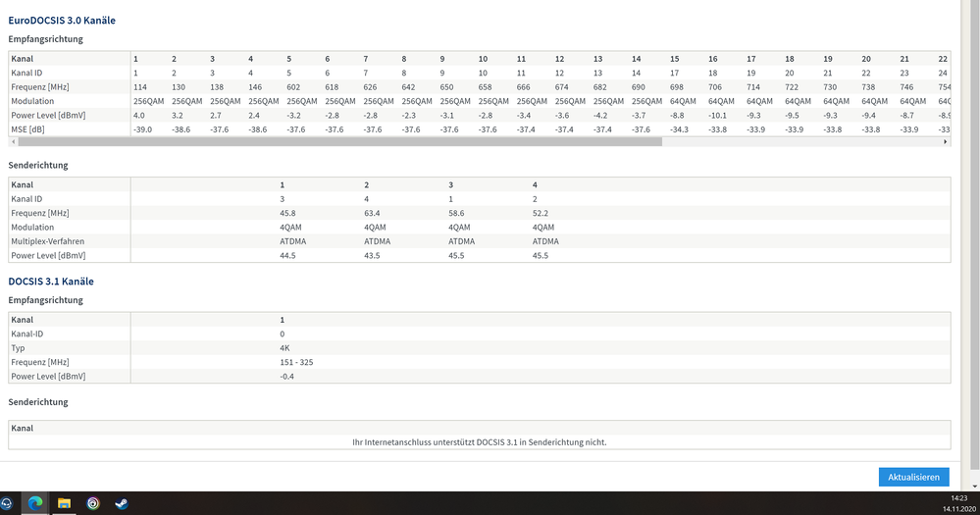This screenshot has width=980, height=515.
Task: Click the channel table's right scroll arrow
Action: 945,142
